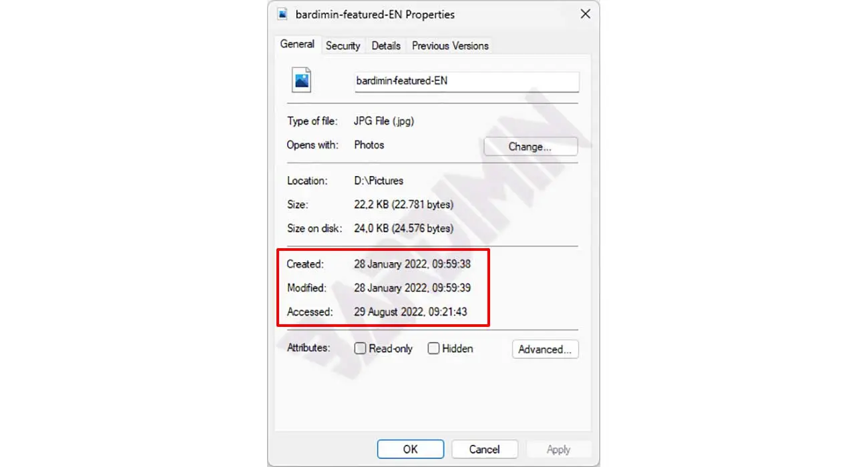This screenshot has width=868, height=467.
Task: Click the Cancel button
Action: (x=485, y=449)
